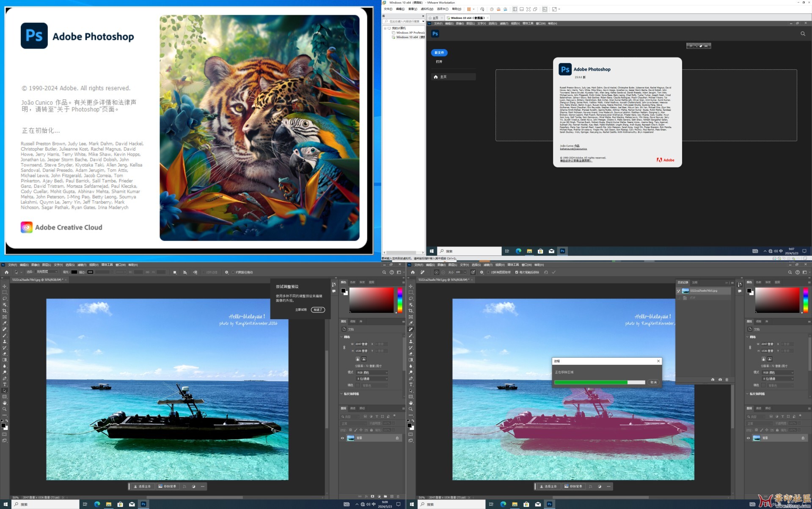Expand 标尺和网格 section in right Photoshop
812x509 pixels.
point(748,394)
